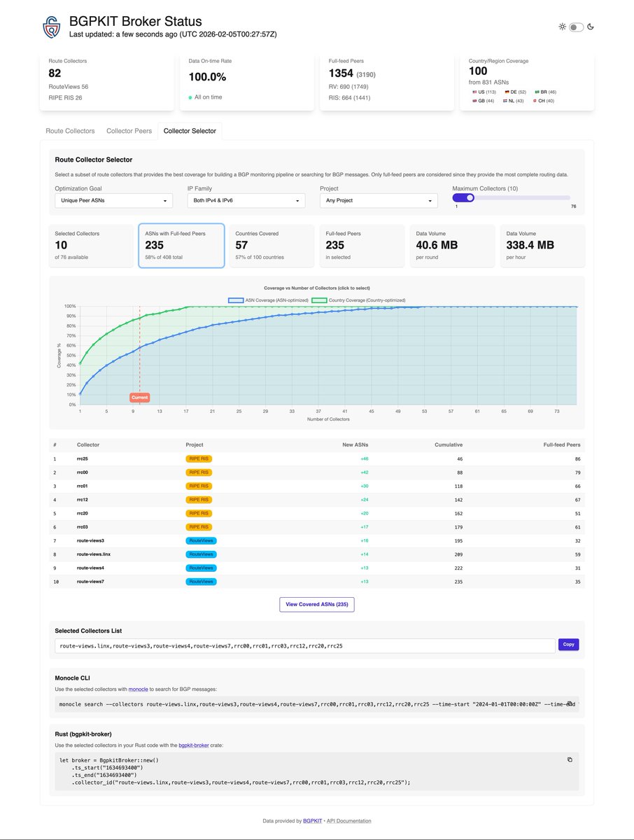This screenshot has width=634, height=840.
Task: Click the View Covered ASNs (235) button
Action: pos(317,604)
